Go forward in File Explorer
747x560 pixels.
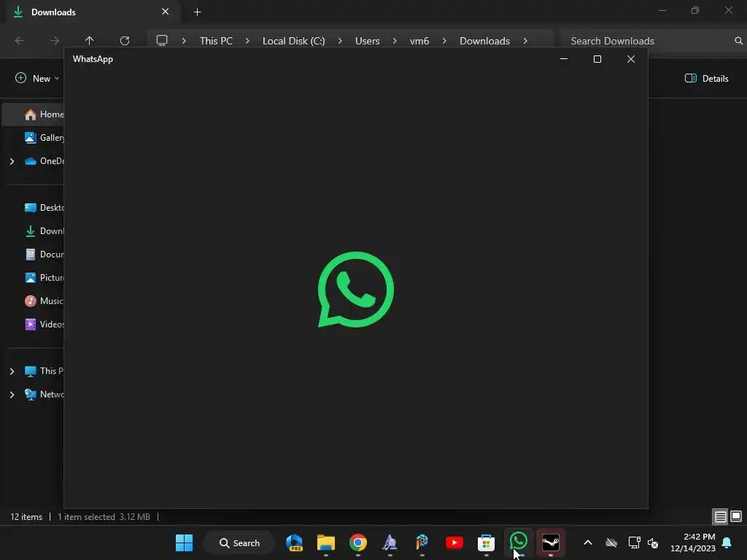click(x=55, y=41)
